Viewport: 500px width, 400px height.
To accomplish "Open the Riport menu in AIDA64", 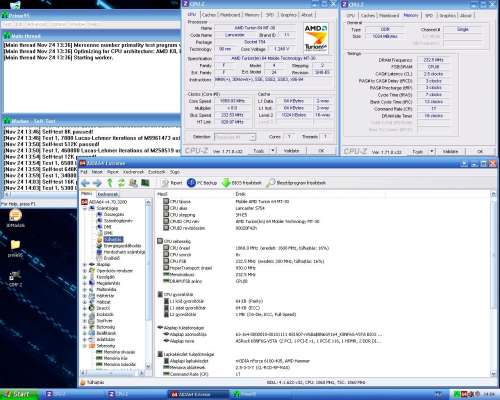I will tap(113, 172).
